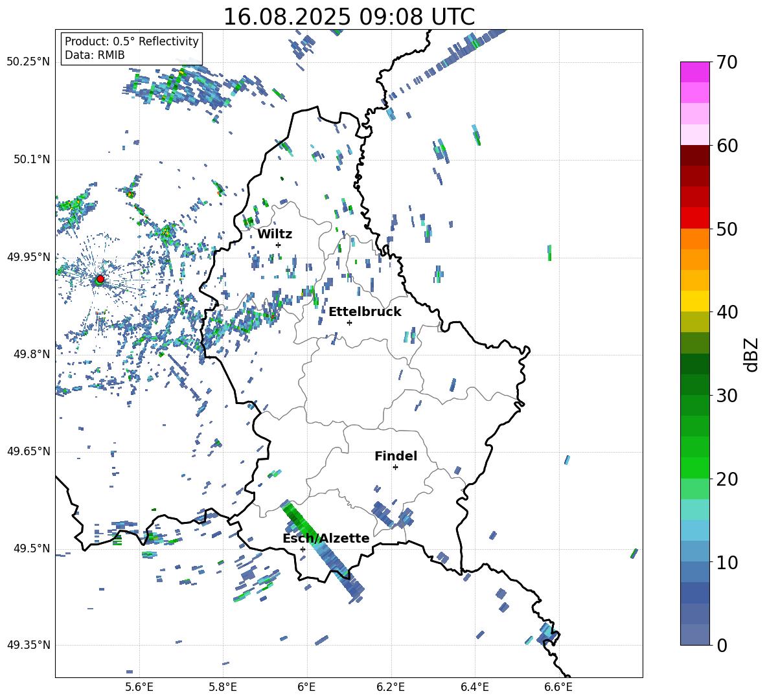767x700 pixels.
Task: Click the title '16.08.2025 09:08 UTC'
Action: (349, 17)
